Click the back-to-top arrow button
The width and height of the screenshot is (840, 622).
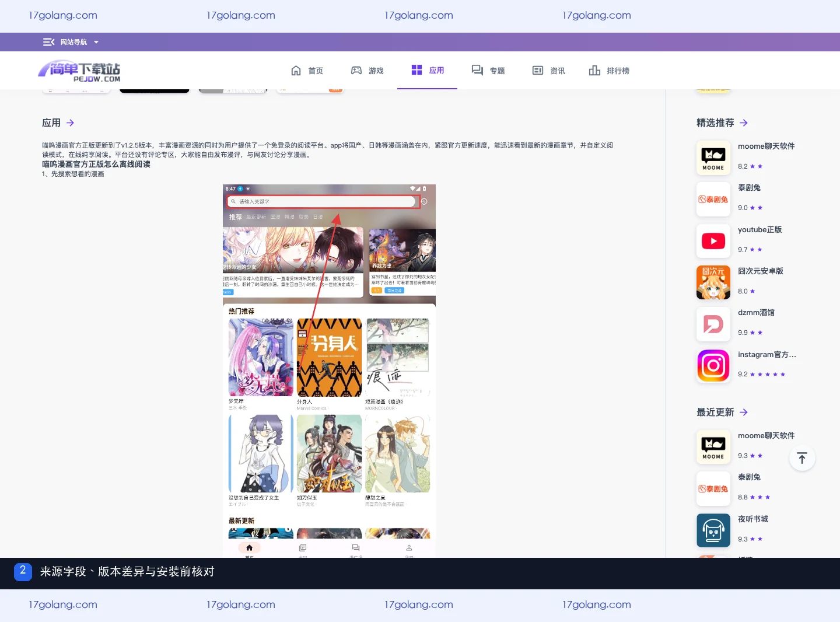[802, 459]
